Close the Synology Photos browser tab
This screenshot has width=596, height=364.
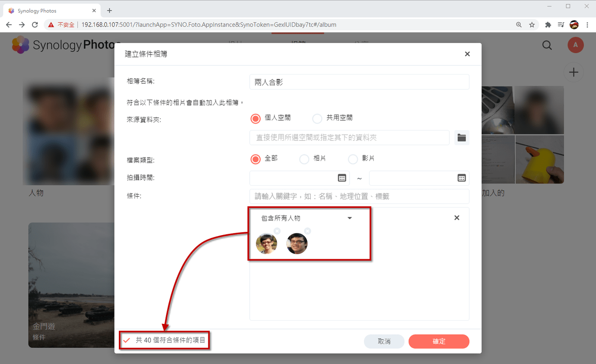[94, 10]
